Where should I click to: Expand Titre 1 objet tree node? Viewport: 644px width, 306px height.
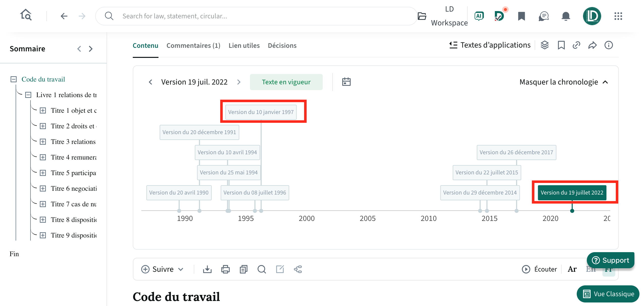pos(43,110)
